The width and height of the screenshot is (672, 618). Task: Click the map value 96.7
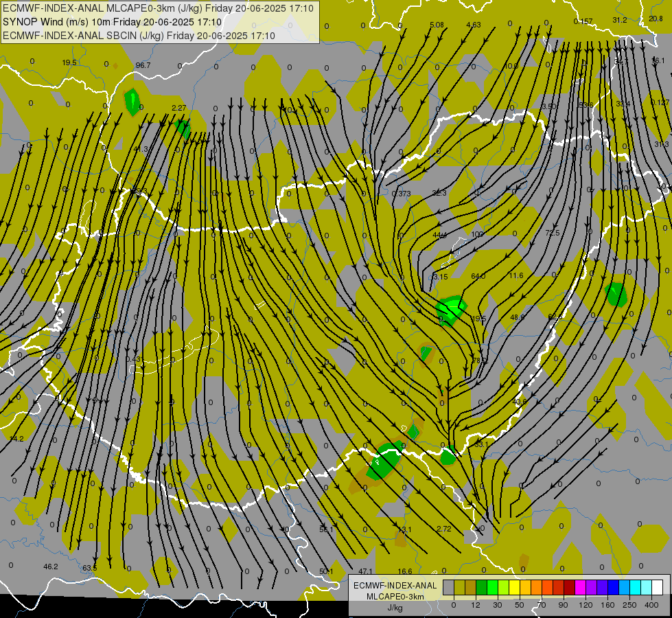click(x=143, y=66)
